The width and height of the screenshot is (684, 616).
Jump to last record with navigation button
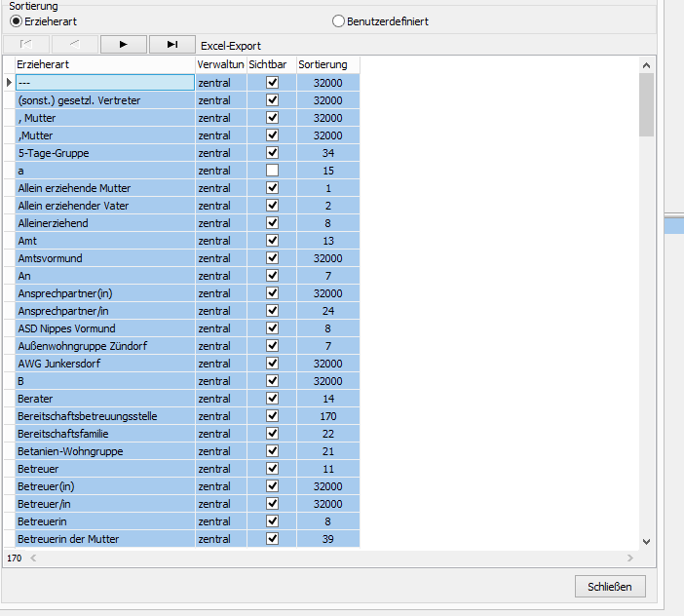point(171,44)
